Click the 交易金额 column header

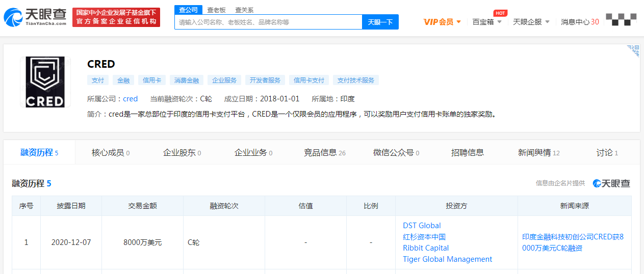142,206
